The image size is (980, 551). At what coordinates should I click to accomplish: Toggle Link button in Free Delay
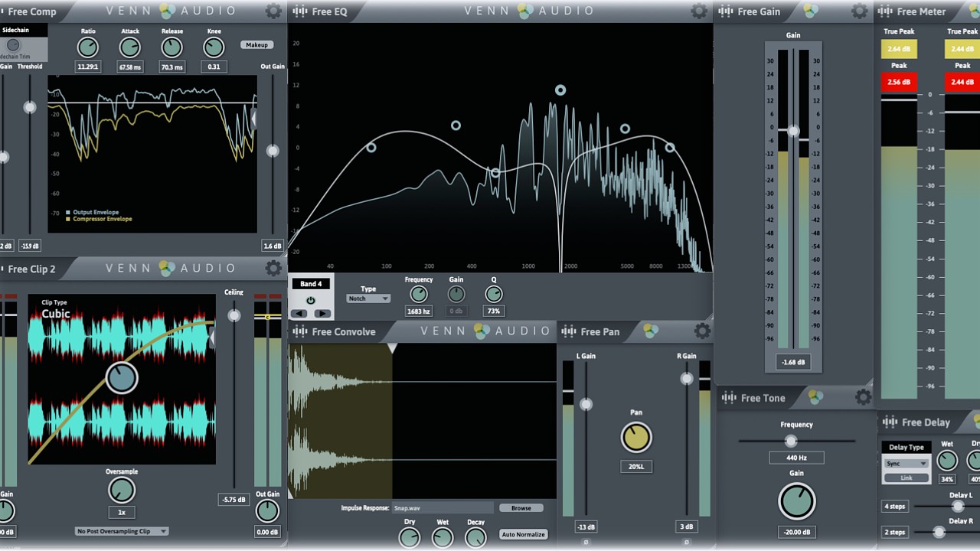[906, 478]
